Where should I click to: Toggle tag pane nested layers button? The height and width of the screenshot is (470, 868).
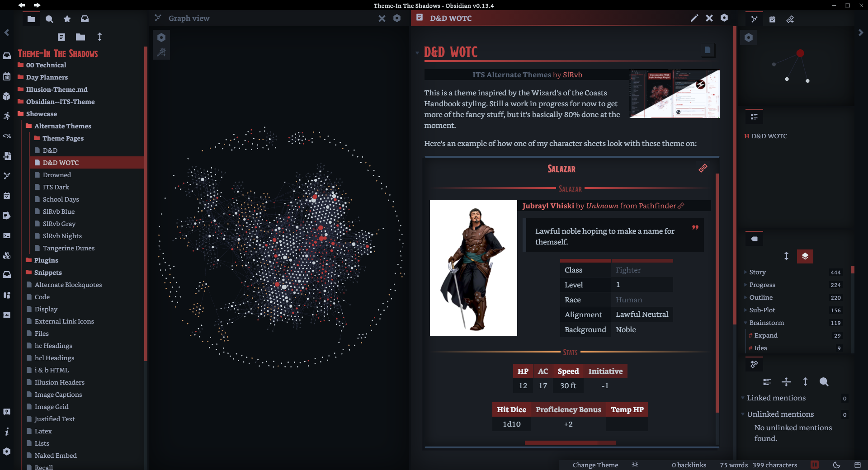(x=805, y=256)
